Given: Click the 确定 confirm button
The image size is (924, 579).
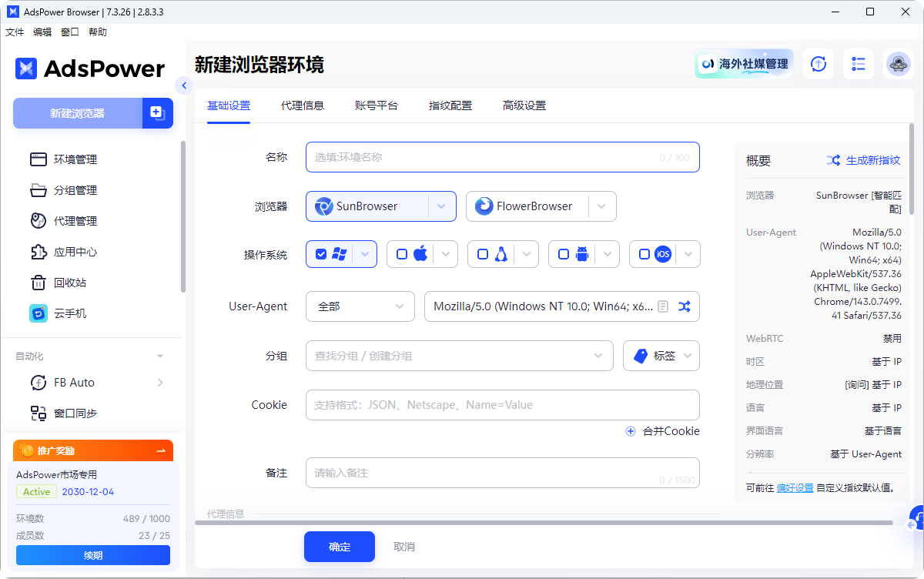Looking at the screenshot, I should (x=339, y=547).
